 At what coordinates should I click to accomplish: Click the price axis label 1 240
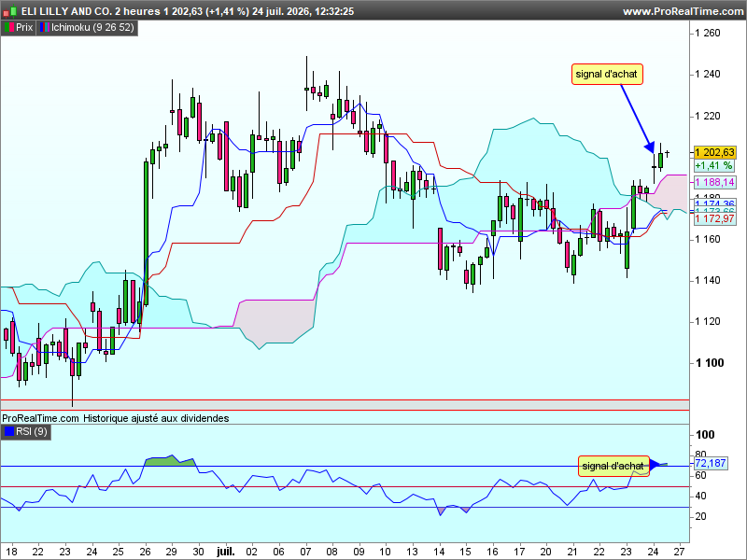(x=708, y=74)
